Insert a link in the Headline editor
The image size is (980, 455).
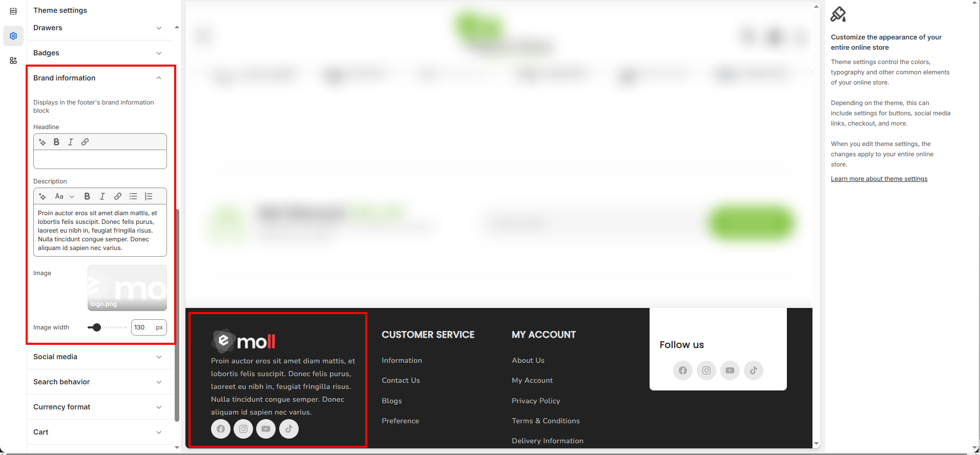[85, 142]
